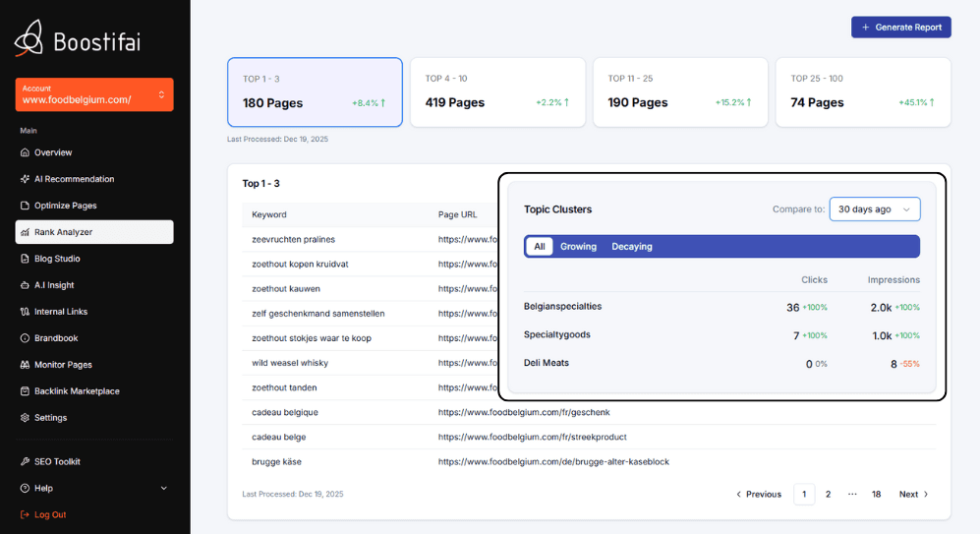Click the plus icon on Generate Report
Image resolution: width=980 pixels, height=534 pixels.
coord(866,28)
